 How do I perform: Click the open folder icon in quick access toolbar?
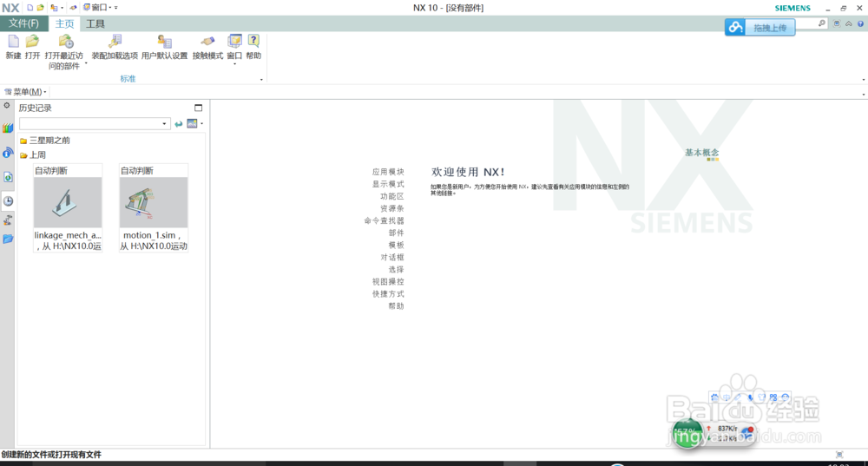click(x=41, y=8)
